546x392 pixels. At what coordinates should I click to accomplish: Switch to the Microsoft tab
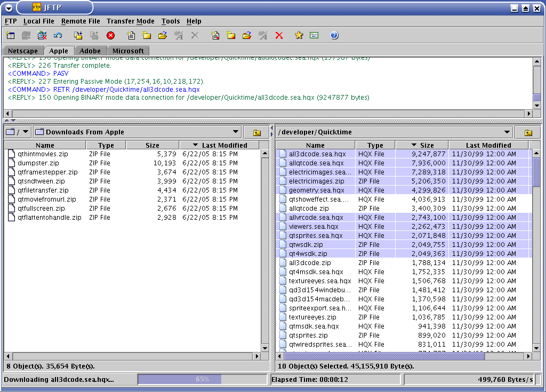point(128,51)
